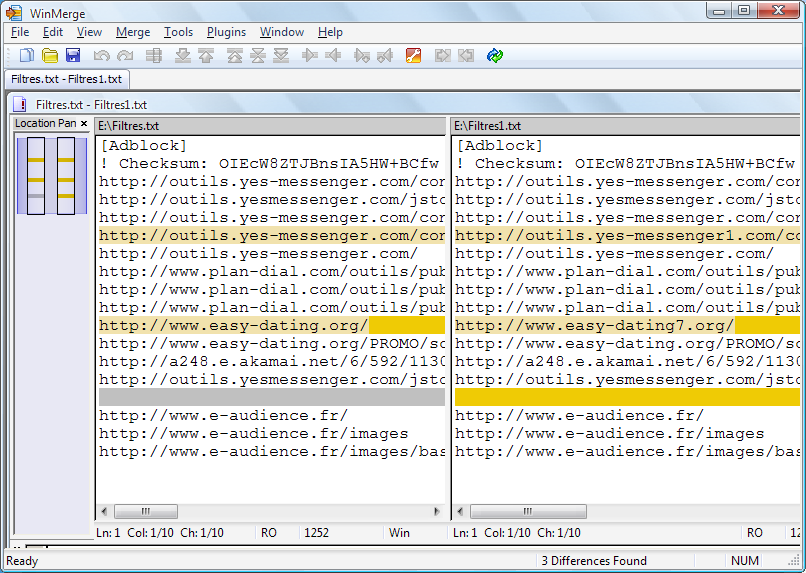Select highlighted easy-dating7.org/ line in right pane
Image resolution: width=806 pixels, height=573 pixels.
626,325
